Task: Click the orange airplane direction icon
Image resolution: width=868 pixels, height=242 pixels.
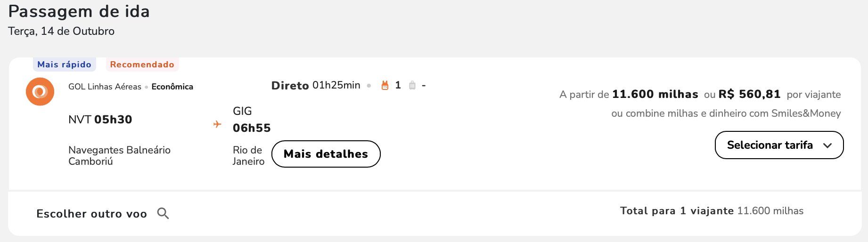Action: coord(217,124)
